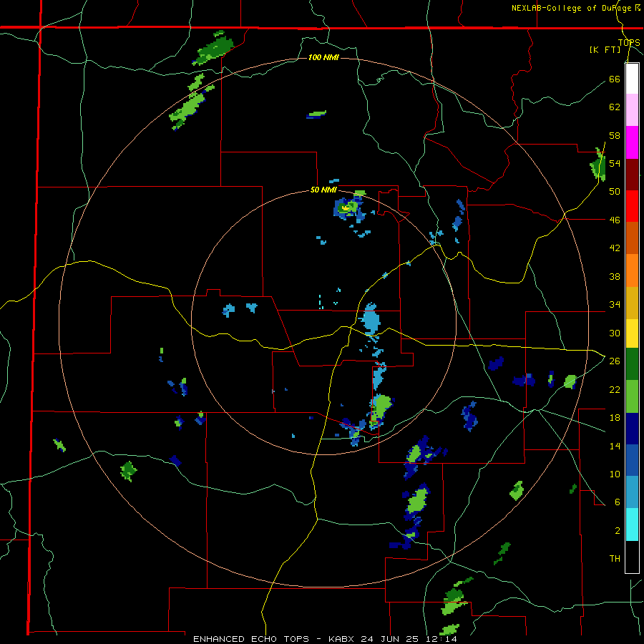Choose the dark orange legend band

tap(632, 238)
